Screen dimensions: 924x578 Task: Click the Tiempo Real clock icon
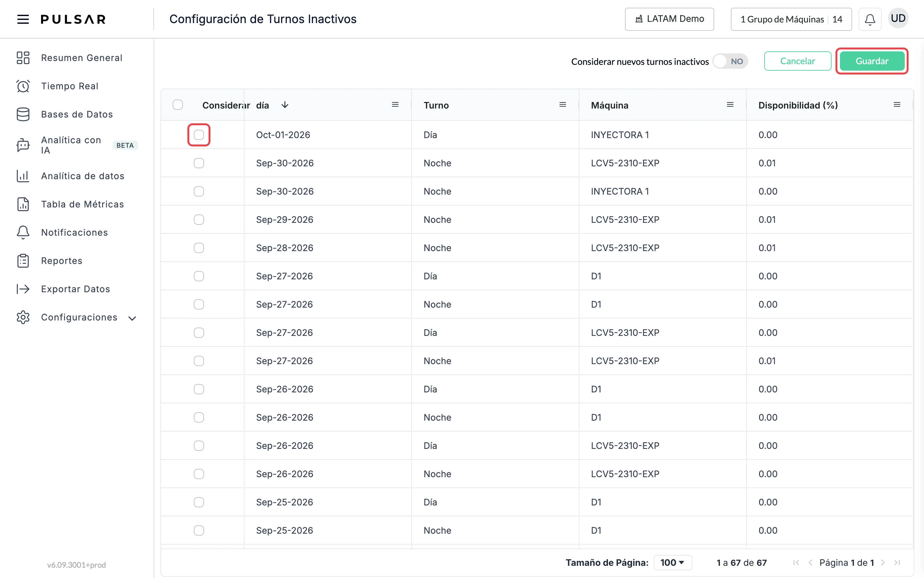(x=23, y=86)
